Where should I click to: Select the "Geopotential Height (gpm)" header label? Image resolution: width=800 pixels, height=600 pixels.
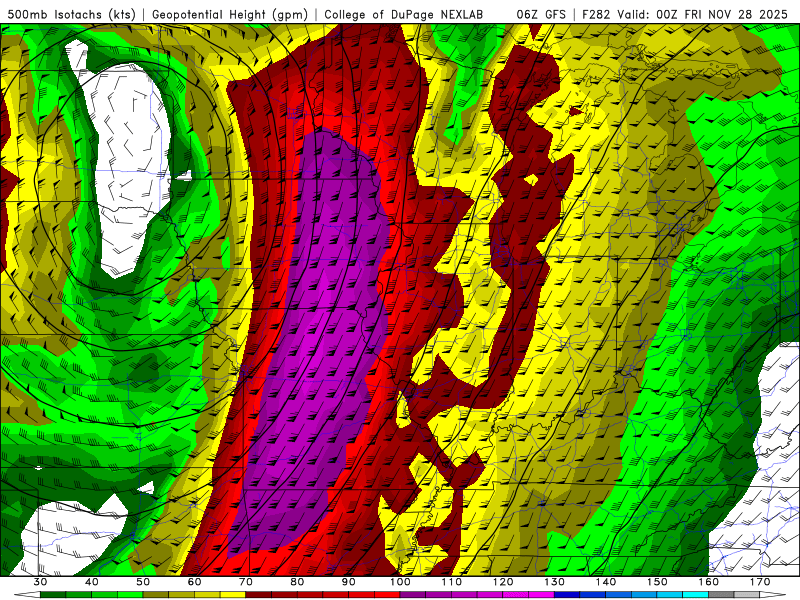tap(230, 14)
